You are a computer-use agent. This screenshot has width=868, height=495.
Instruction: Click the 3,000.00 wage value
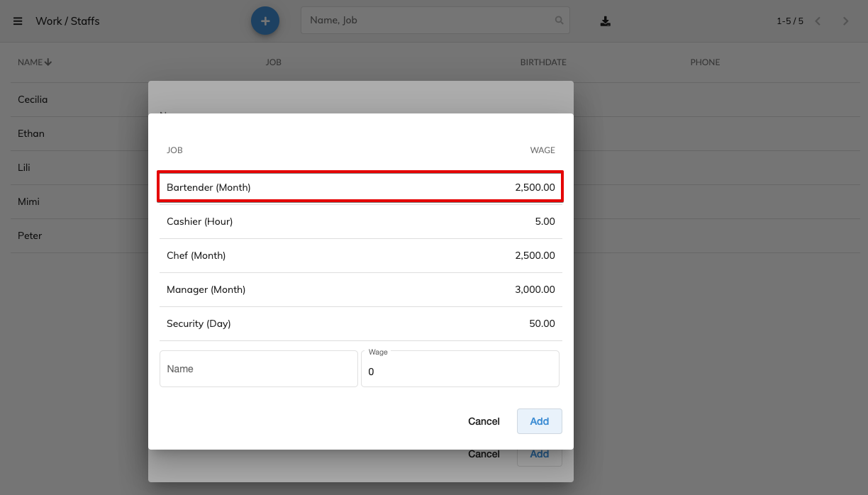click(535, 289)
